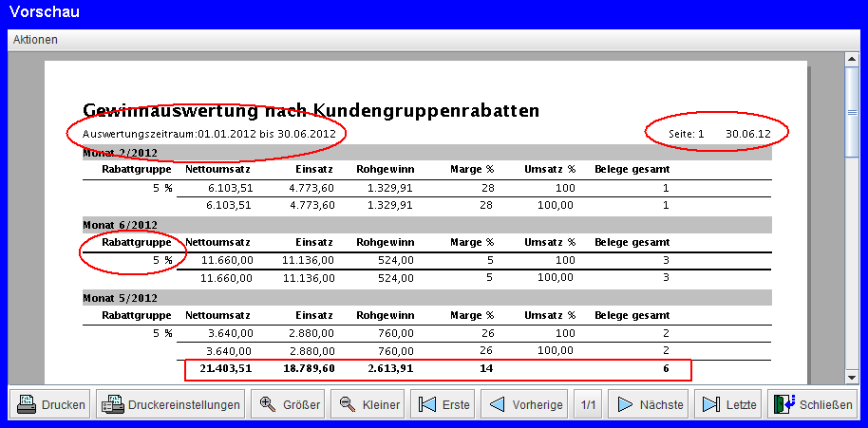This screenshot has height=428, width=868.
Task: Jump to first page with Erste
Action: [444, 404]
